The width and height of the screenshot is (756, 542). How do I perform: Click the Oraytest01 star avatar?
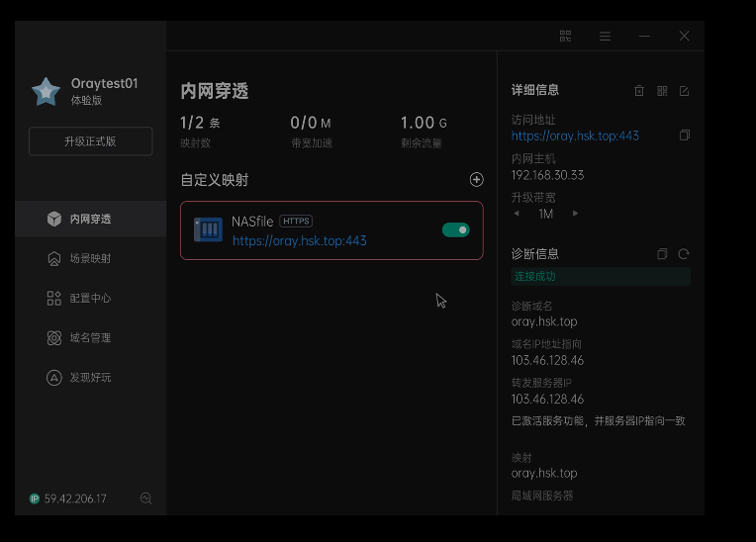pos(46,92)
